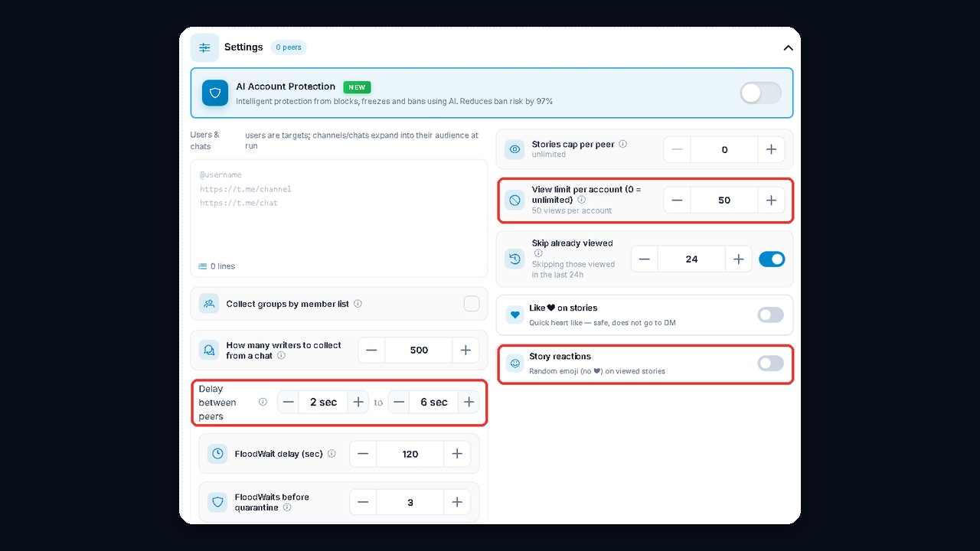The width and height of the screenshot is (980, 551).
Task: Click the Collect groups people icon
Action: [209, 304]
